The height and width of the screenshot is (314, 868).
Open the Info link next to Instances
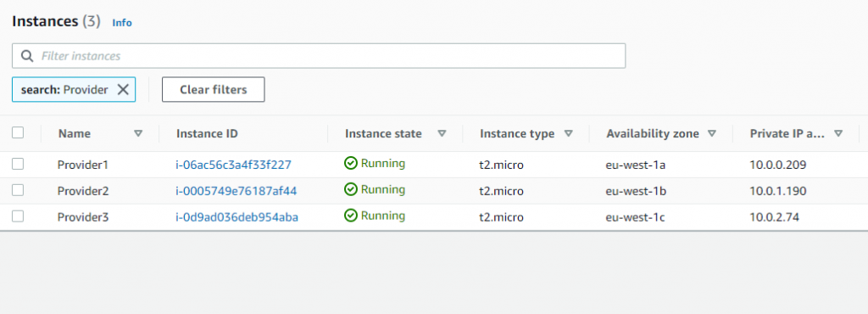coord(122,23)
